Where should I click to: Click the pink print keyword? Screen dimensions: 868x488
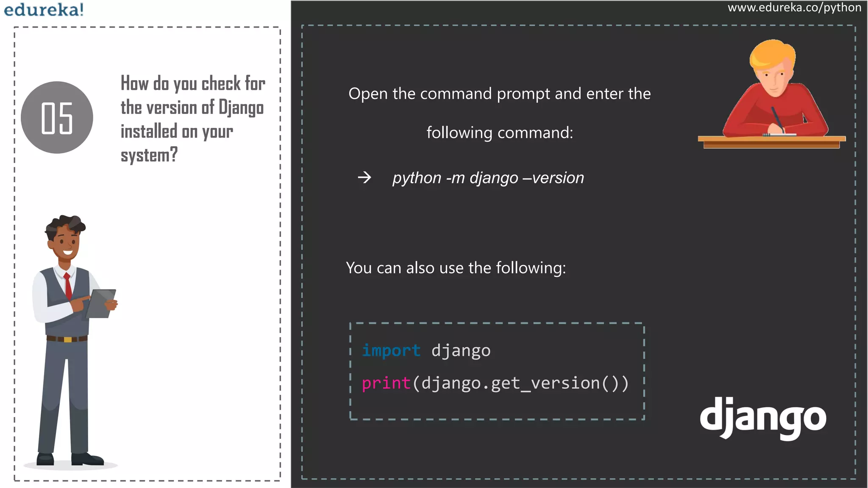tap(386, 383)
